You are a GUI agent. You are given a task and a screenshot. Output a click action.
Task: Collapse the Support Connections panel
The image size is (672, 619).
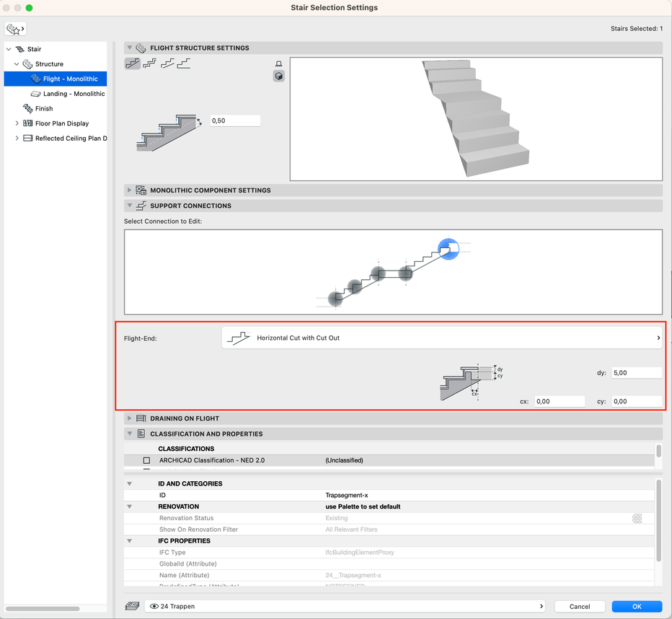tap(130, 206)
